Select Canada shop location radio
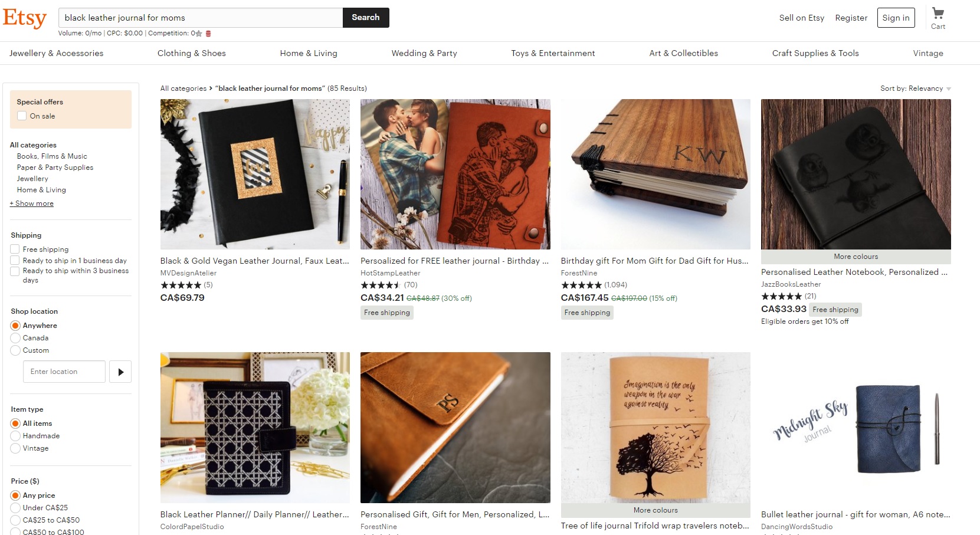Screen dimensions: 980x535 15,338
